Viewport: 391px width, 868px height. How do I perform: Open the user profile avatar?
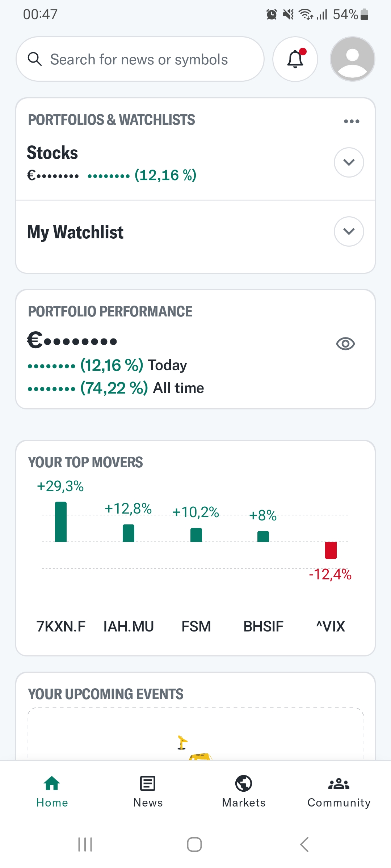352,59
